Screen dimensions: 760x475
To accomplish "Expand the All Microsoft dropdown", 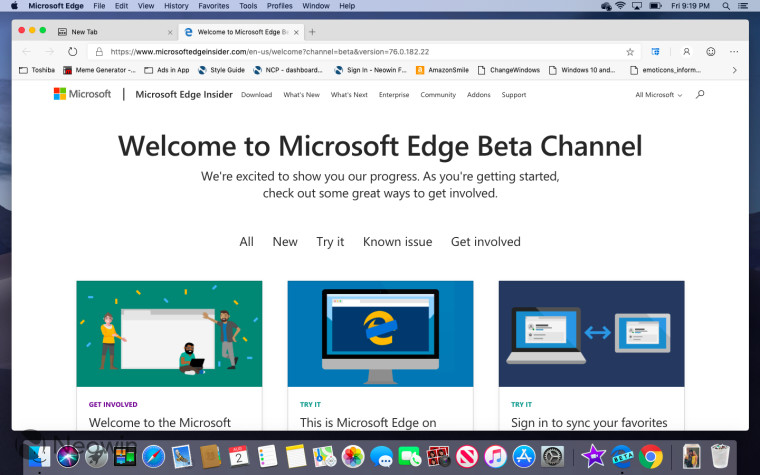I will pyautogui.click(x=658, y=95).
